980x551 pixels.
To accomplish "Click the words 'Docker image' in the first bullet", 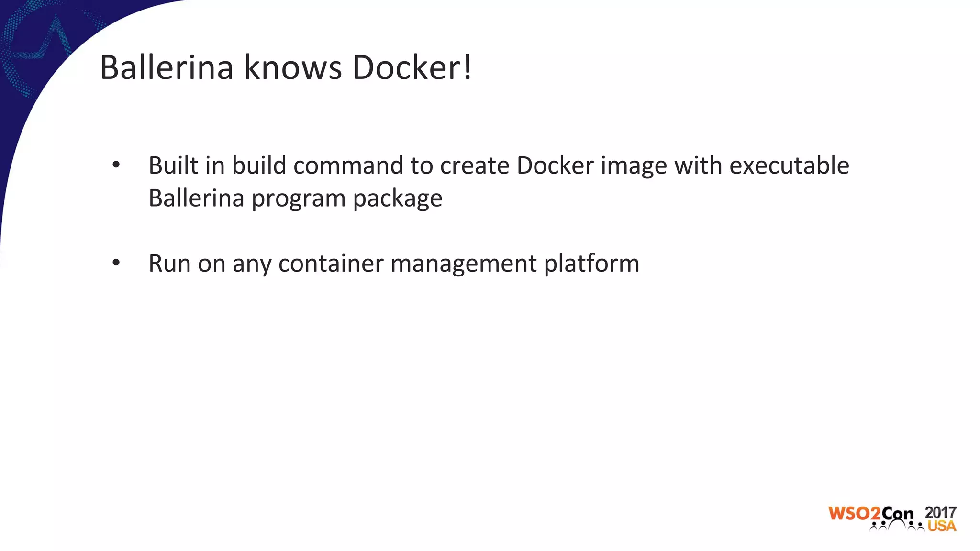I will click(x=591, y=165).
